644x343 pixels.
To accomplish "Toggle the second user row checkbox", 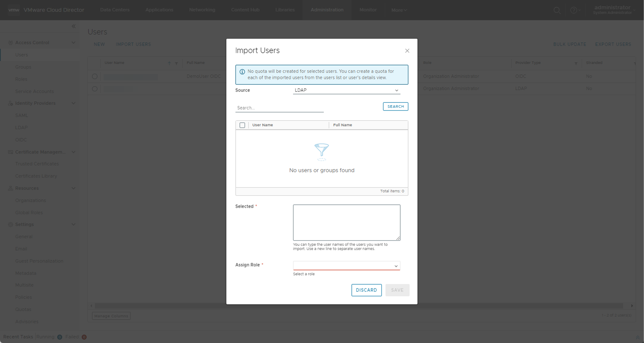I will click(x=95, y=88).
